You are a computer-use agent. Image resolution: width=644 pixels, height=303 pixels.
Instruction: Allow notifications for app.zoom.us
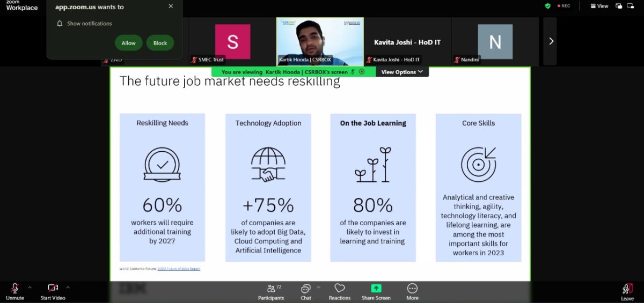(128, 43)
